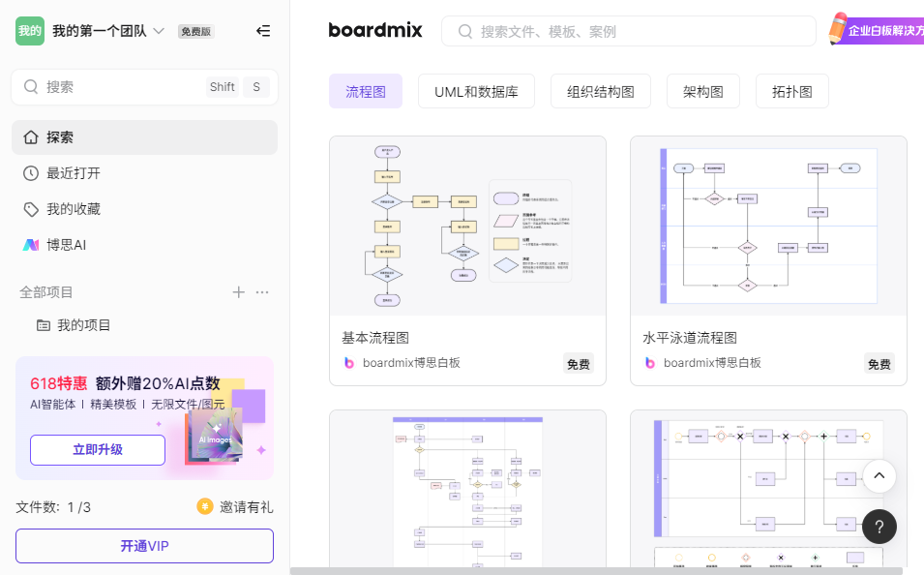Click the clock icon beside 最近打开
Viewport: 924px width, 575px height.
(x=31, y=173)
